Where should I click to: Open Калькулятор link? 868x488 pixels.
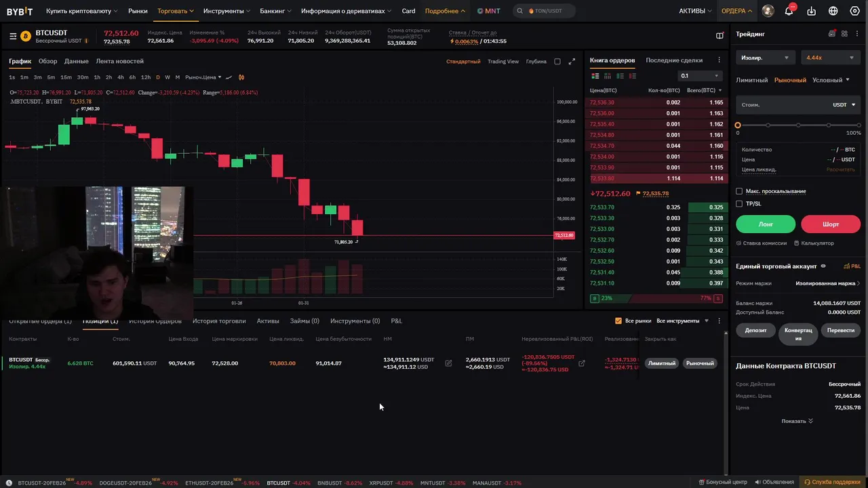814,243
